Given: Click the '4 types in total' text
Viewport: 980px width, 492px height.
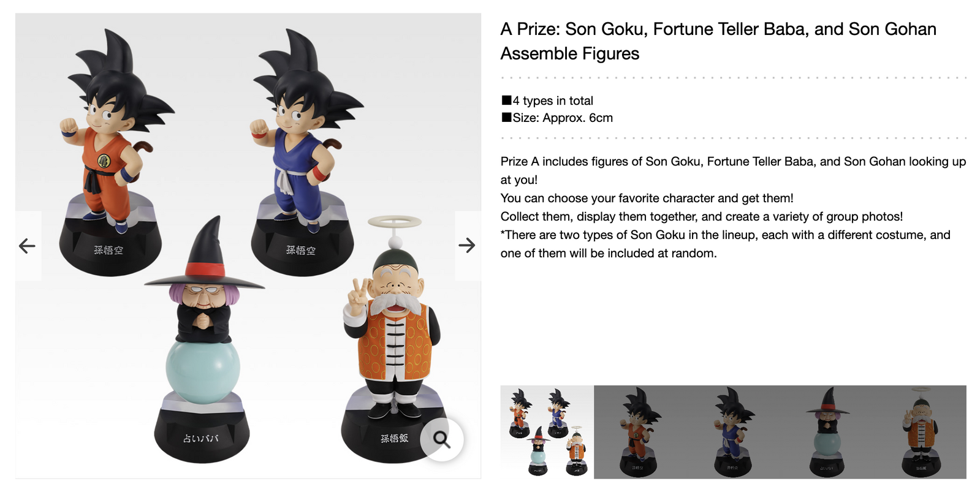Looking at the screenshot, I should pyautogui.click(x=552, y=100).
